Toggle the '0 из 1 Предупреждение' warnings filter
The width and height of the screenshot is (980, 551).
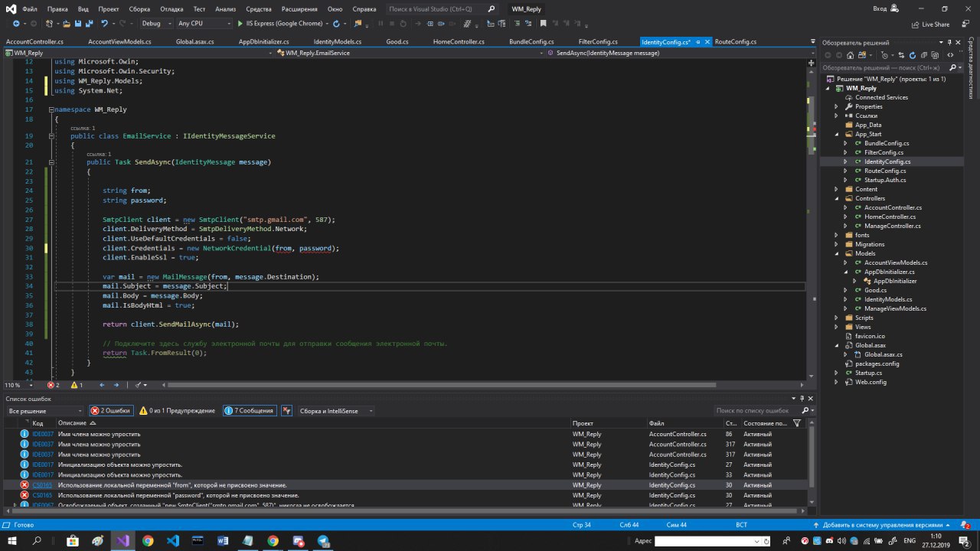[x=177, y=411]
